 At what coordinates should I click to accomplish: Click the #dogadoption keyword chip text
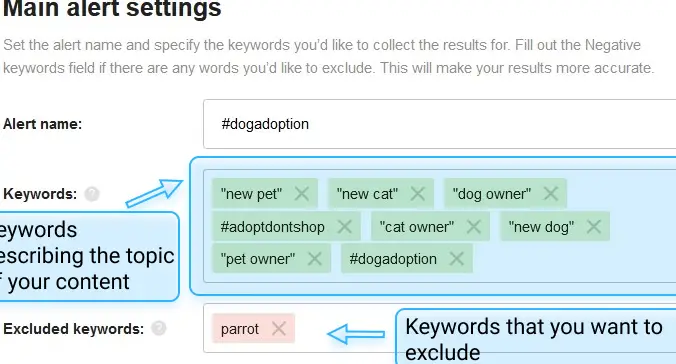tap(393, 259)
